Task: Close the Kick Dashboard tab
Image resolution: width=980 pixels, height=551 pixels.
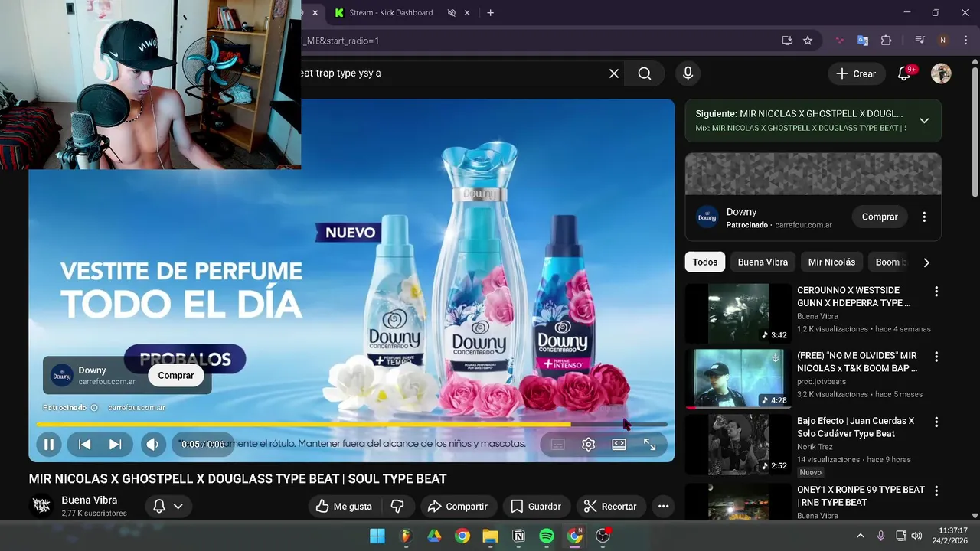Action: click(x=469, y=13)
